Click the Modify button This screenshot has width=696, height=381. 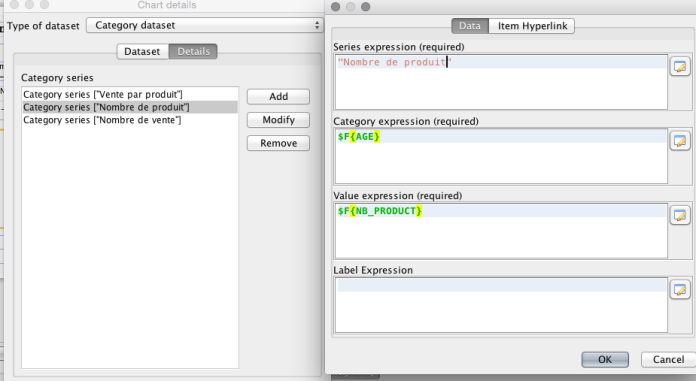(x=278, y=120)
